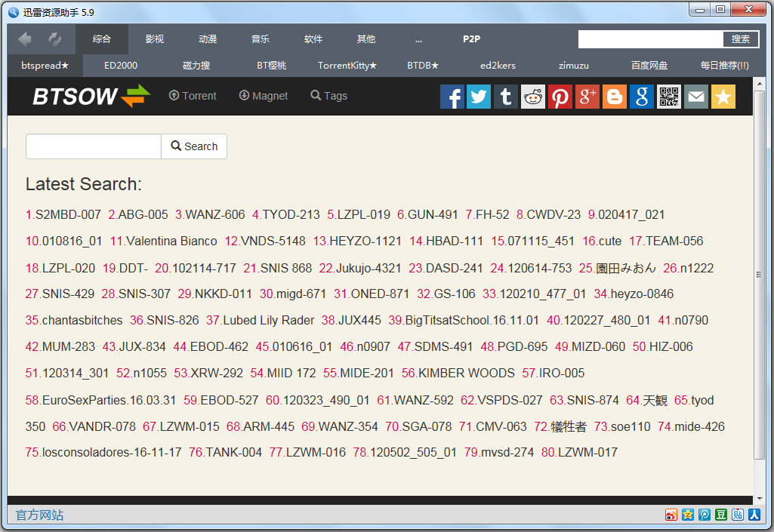Pin the page using the Pinterest icon
The image size is (774, 532).
pos(560,96)
